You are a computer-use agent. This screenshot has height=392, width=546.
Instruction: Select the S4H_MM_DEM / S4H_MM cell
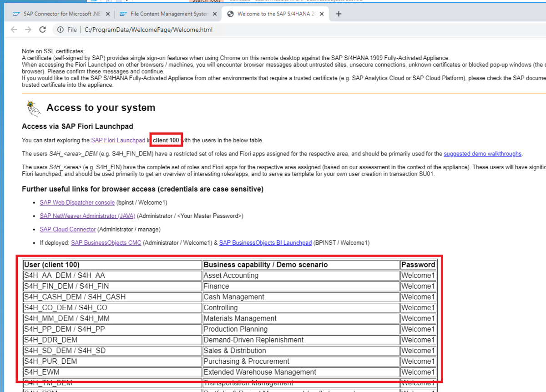(x=112, y=318)
